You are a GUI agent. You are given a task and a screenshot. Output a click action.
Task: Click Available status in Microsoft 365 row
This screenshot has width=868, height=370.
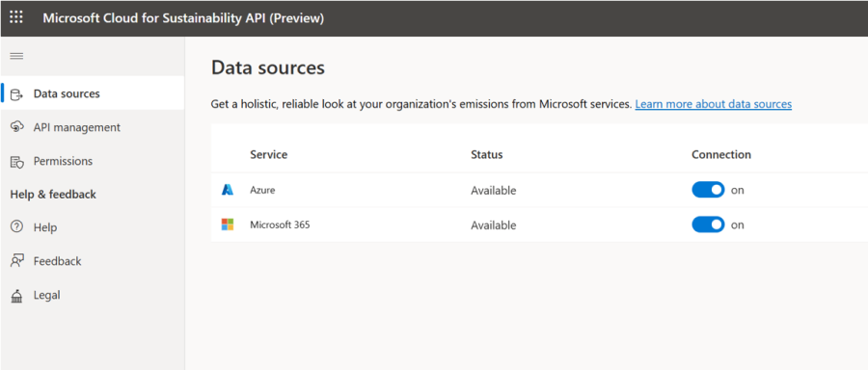(493, 225)
